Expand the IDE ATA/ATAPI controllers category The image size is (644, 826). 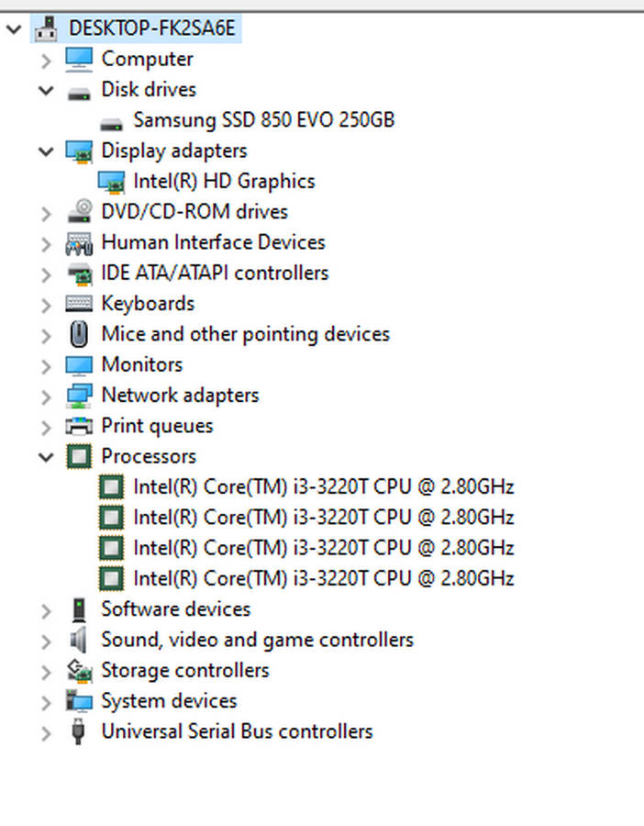pos(46,273)
